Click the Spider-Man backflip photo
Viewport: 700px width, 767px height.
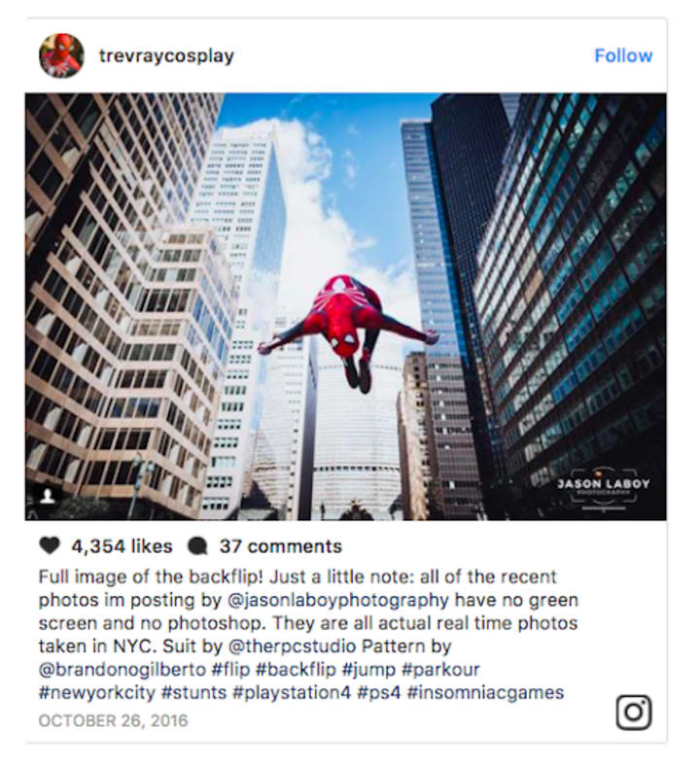[x=345, y=306]
